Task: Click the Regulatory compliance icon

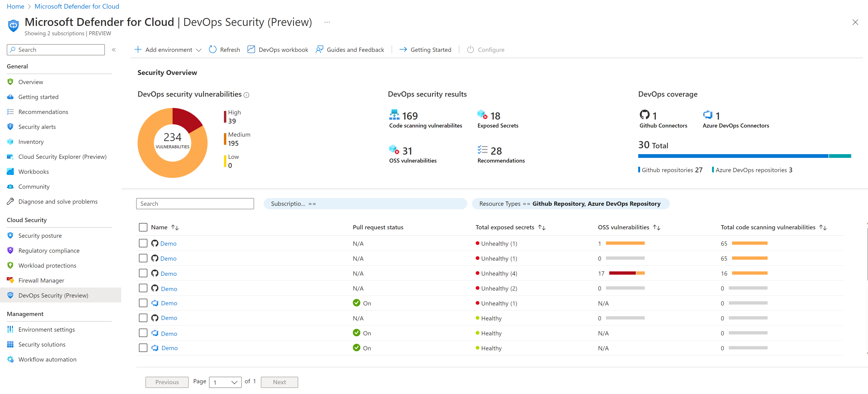Action: pyautogui.click(x=11, y=250)
